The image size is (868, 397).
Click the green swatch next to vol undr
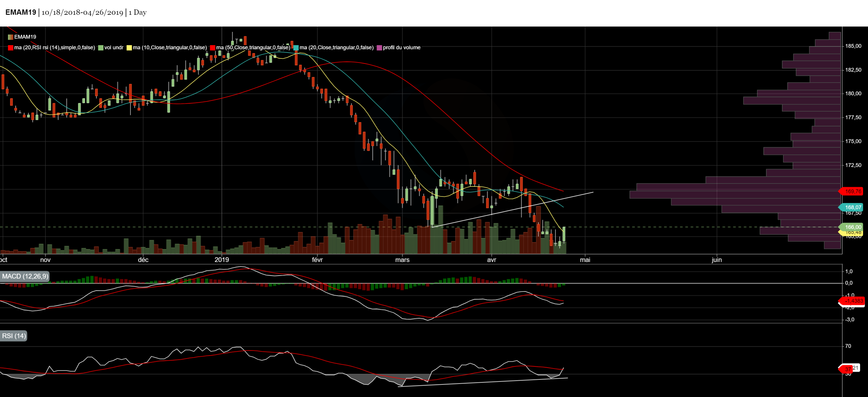pos(101,48)
